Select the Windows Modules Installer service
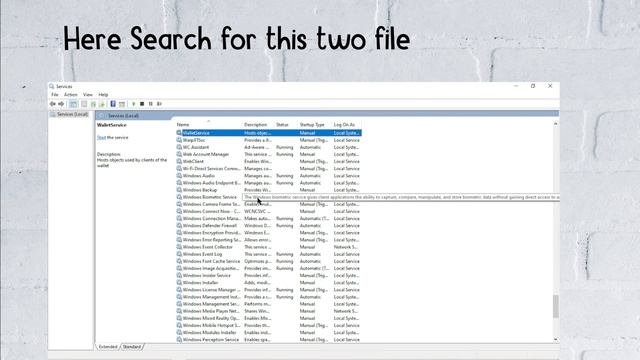 point(269,332)
